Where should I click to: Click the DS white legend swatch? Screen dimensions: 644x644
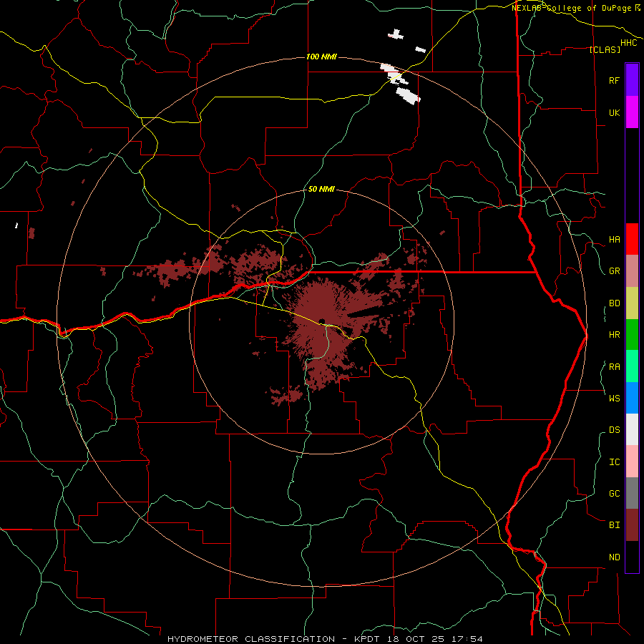632,429
